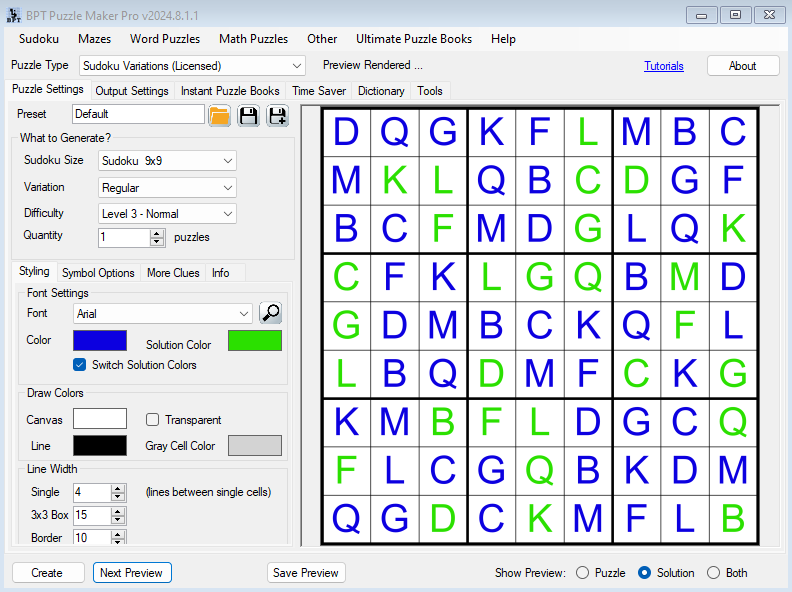Select Both preview radio button
Viewport: 792px width, 592px height.
(x=713, y=573)
